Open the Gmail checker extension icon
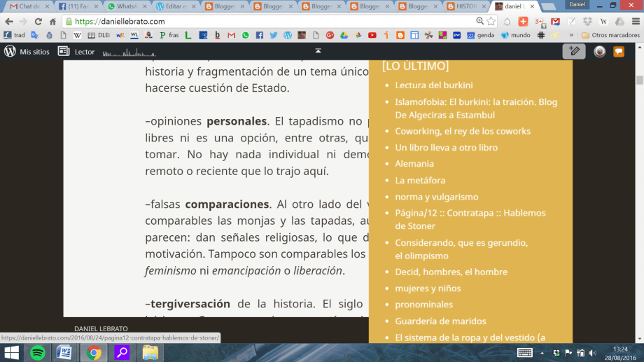Viewport: 644px width, 362px height. point(555,22)
